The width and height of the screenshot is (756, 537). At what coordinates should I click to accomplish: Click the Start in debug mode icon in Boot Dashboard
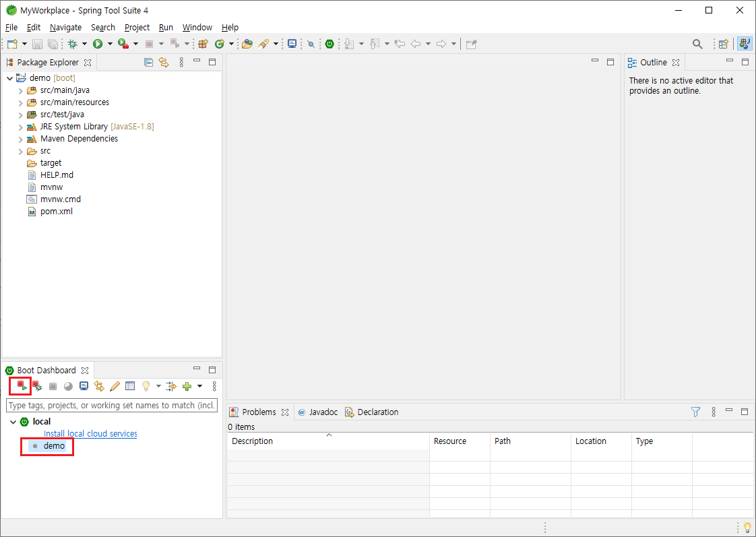pyautogui.click(x=37, y=386)
